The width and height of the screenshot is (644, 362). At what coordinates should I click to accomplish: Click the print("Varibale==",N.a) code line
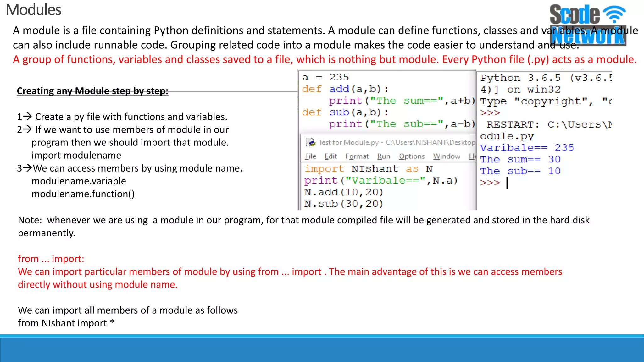381,181
